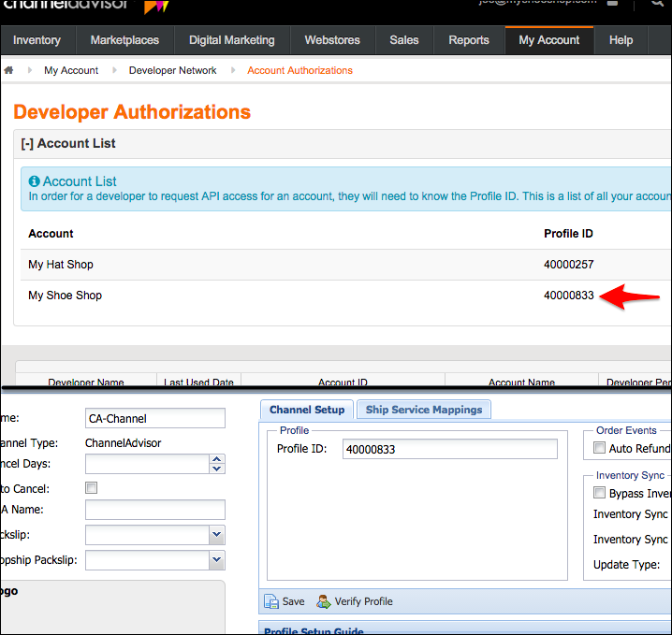The image size is (672, 635).
Task: Click the Verify Profile button label
Action: (363, 601)
